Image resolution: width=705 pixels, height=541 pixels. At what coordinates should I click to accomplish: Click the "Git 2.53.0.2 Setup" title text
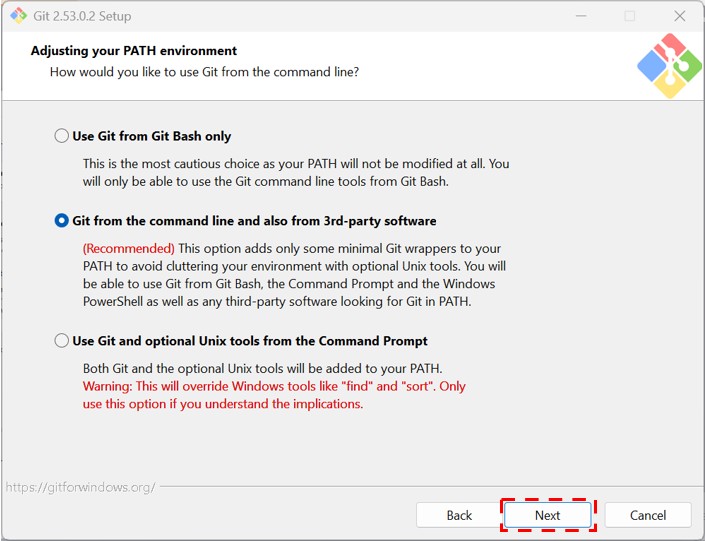(84, 16)
